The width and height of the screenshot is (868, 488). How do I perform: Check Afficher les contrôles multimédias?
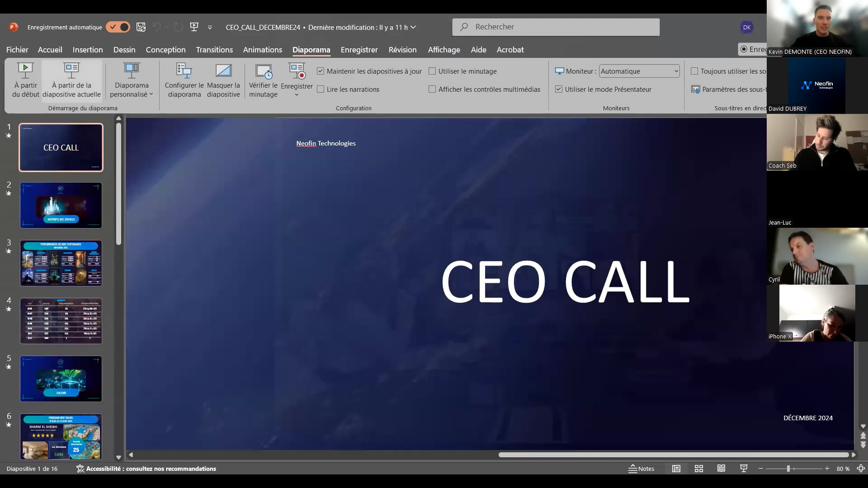click(432, 89)
